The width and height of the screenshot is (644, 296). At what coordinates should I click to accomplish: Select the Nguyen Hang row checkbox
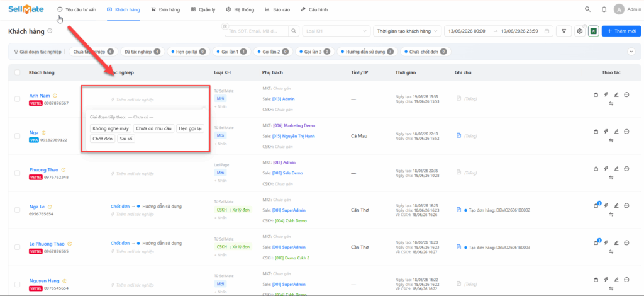click(x=17, y=284)
